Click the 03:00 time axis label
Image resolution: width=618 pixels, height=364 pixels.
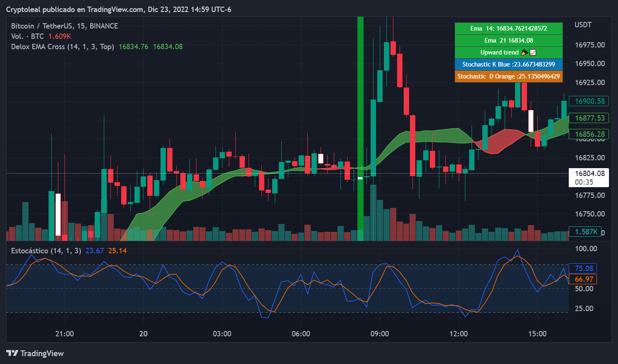click(x=222, y=334)
